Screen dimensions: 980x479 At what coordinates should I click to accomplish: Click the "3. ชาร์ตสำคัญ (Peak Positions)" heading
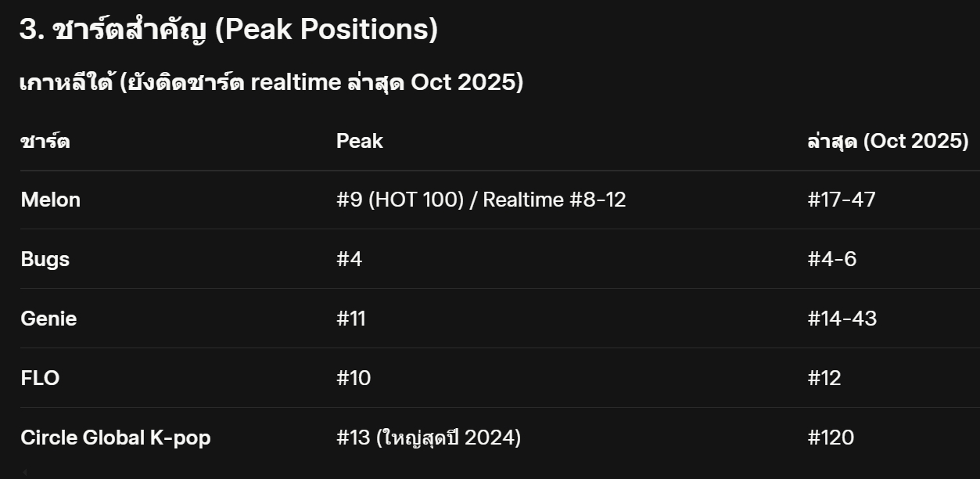point(228,30)
